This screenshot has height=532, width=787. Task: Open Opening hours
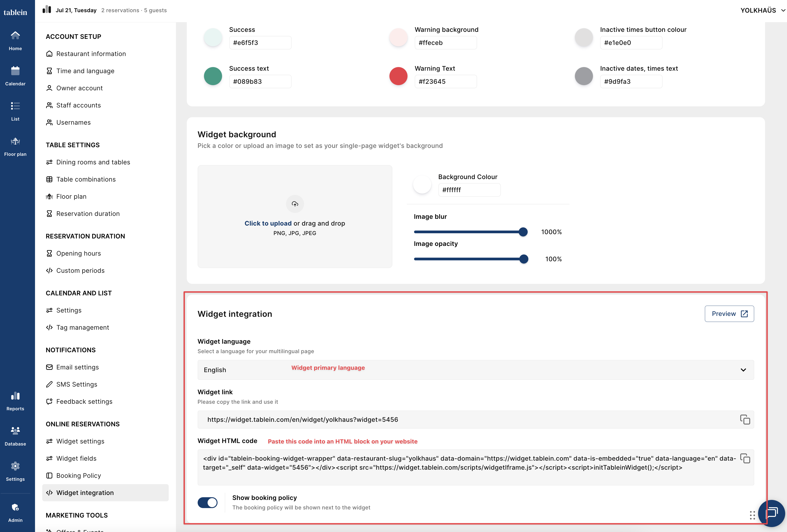click(73, 254)
